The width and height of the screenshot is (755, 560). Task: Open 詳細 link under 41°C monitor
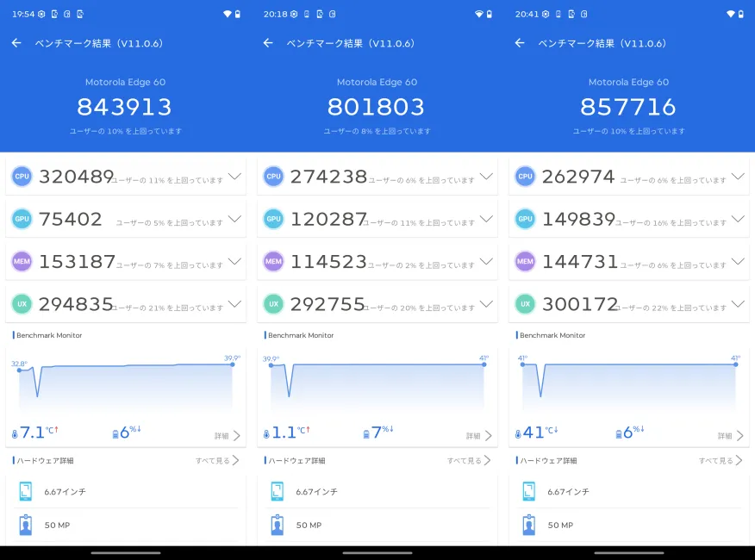click(731, 436)
